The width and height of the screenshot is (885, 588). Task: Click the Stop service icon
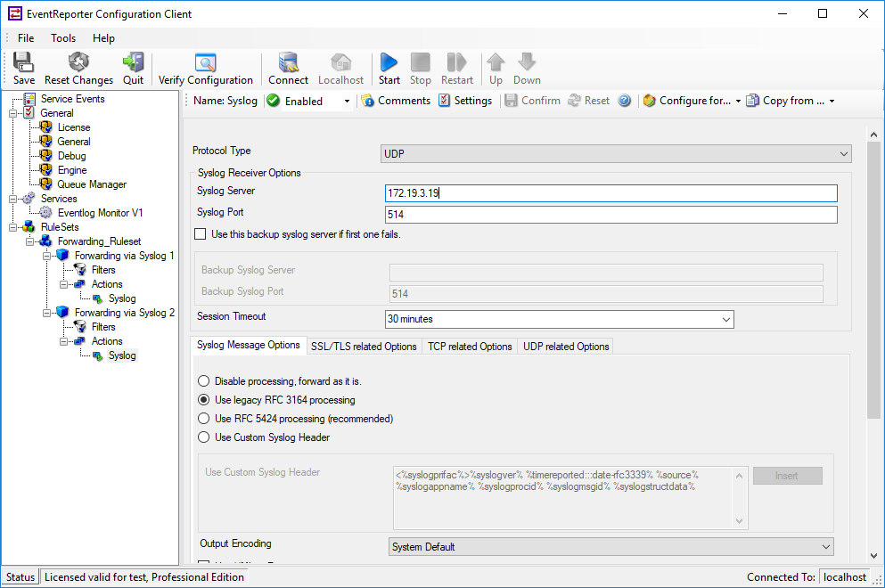[420, 62]
